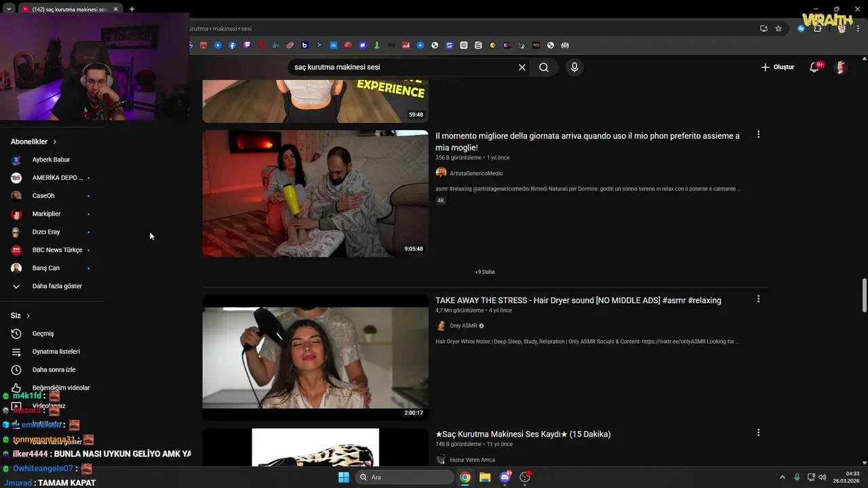Click the Chrome taskbar icon
Viewport: 868px width, 488px height.
[465, 477]
